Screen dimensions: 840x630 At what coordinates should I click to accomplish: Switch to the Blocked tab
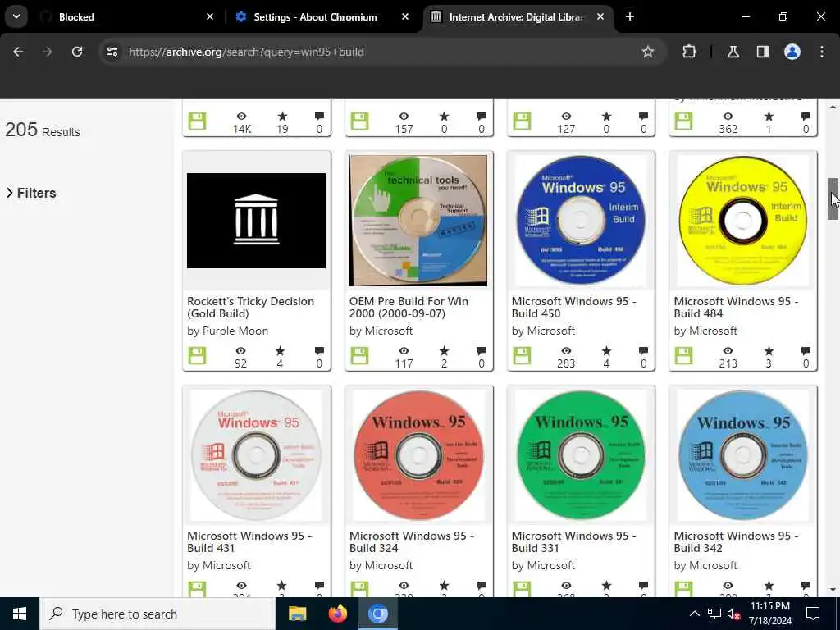[125, 16]
